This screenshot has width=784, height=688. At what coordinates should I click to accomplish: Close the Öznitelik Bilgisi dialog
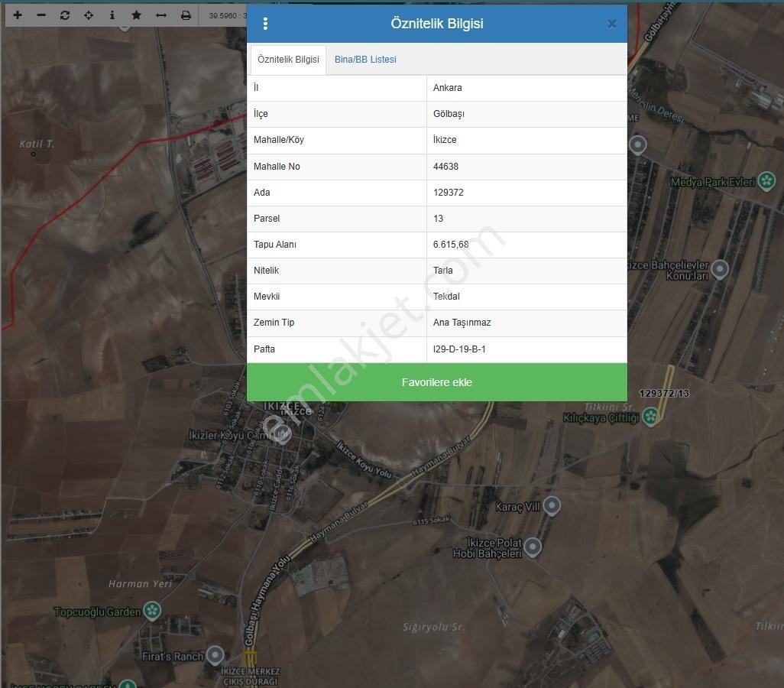pos(611,24)
